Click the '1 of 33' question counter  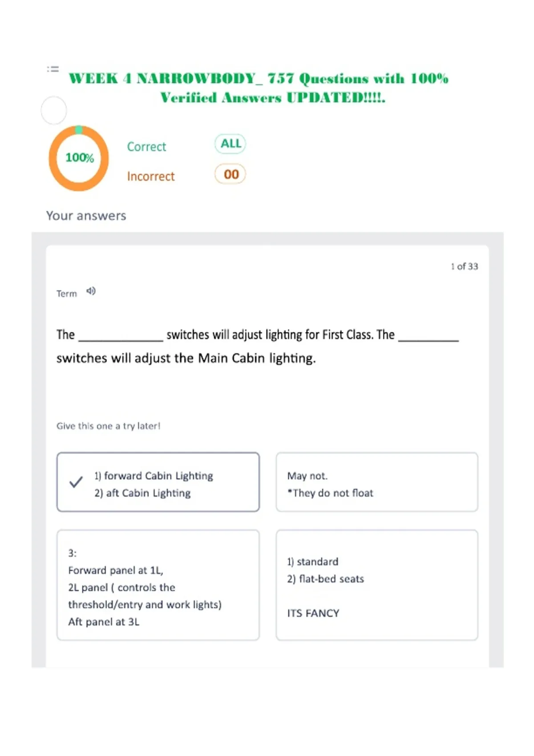(x=464, y=266)
